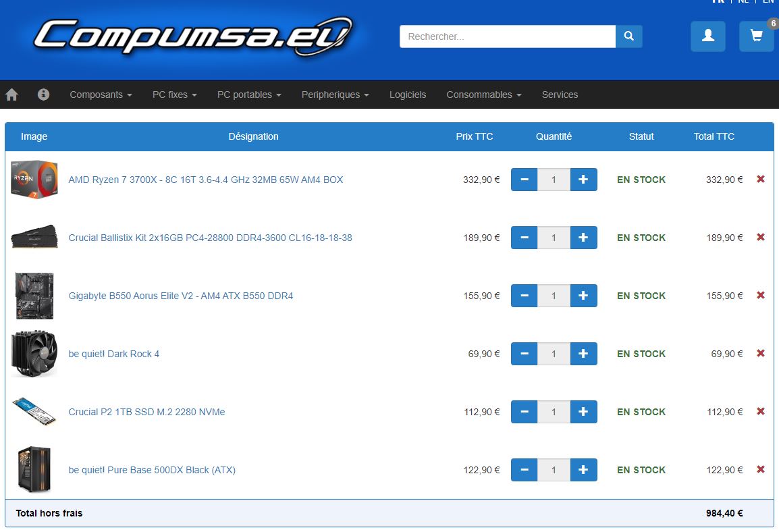Viewport: 779px width, 532px height.
Task: Click quantity field for Crucial P2 SSD
Action: pyautogui.click(x=554, y=413)
